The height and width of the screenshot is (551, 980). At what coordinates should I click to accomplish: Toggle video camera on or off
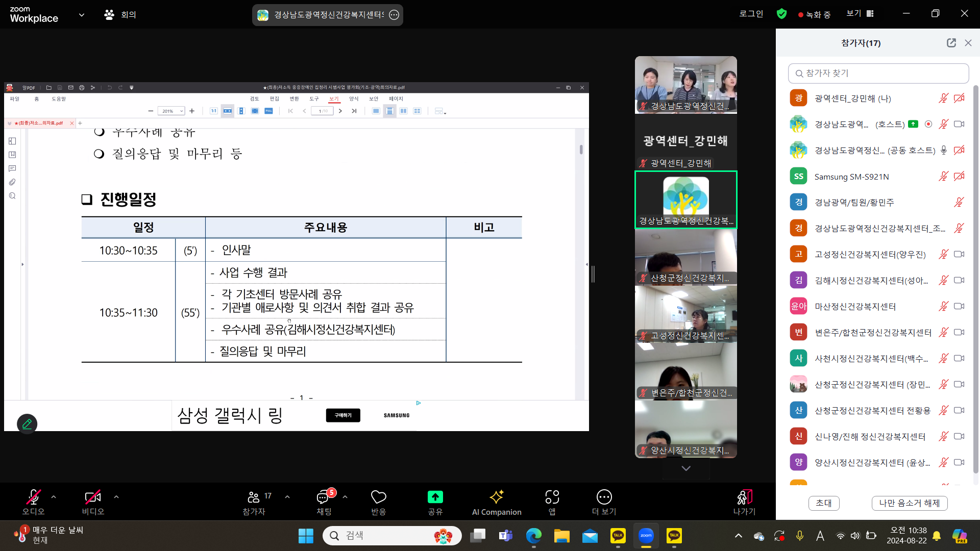pos(92,503)
